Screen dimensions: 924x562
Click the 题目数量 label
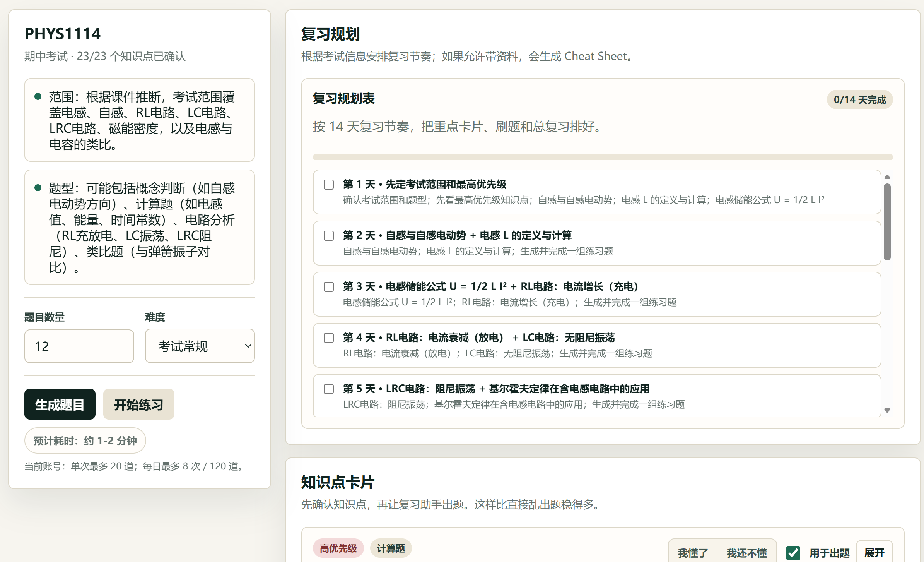coord(44,317)
